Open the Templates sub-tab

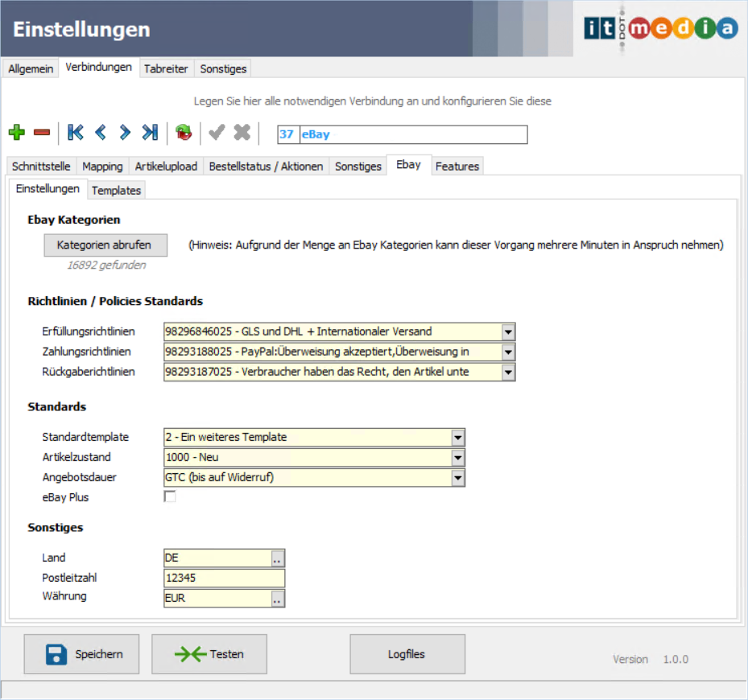click(116, 191)
